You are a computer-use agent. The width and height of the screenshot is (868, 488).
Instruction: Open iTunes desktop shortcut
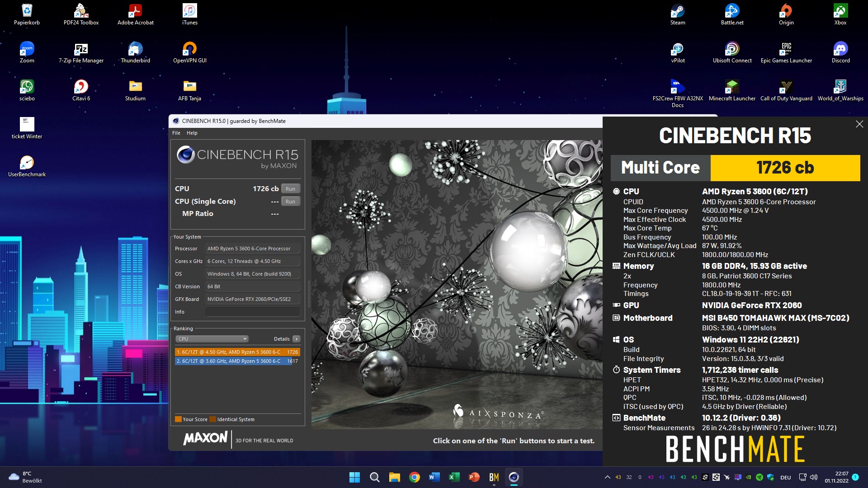coord(189,14)
